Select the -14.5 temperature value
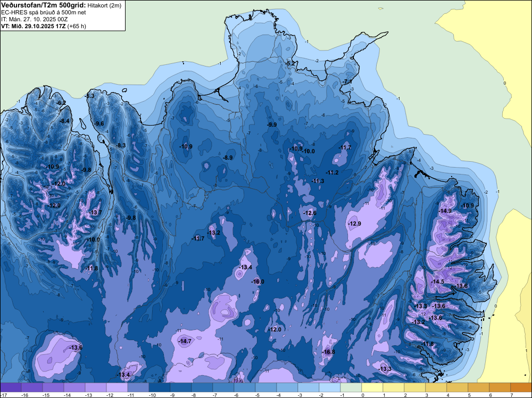 coord(438,281)
